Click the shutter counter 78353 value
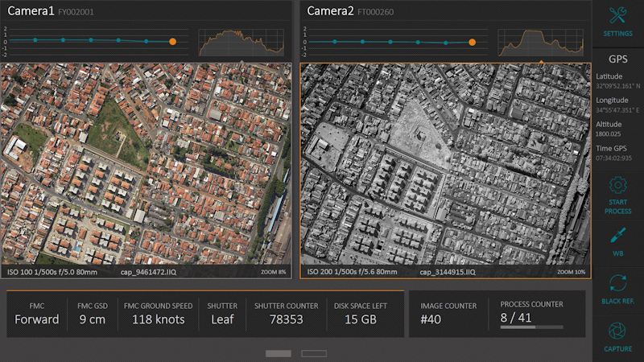Screen dimensions: 644x362 click(x=287, y=319)
